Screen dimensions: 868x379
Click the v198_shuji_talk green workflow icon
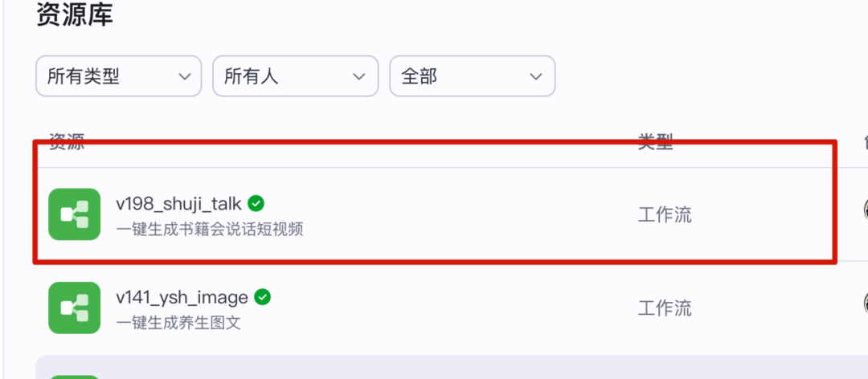(x=74, y=214)
